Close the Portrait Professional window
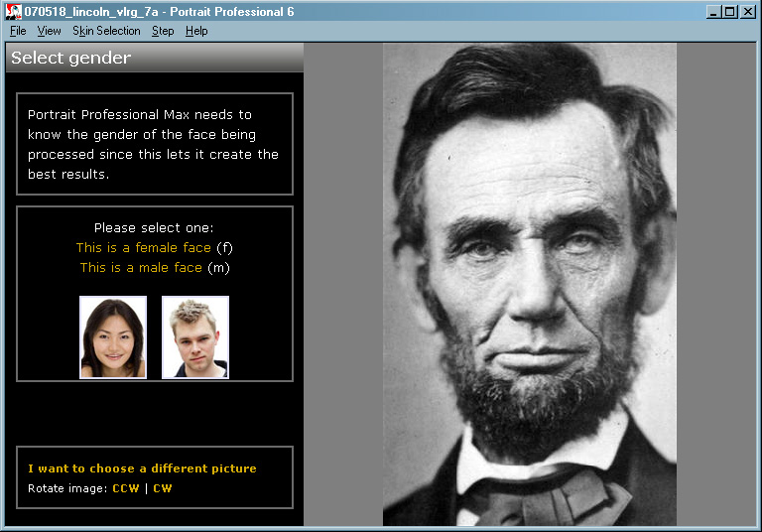 click(748, 12)
